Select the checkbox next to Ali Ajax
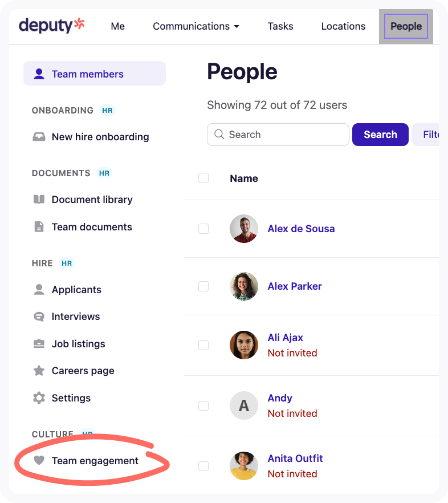Image resolution: width=448 pixels, height=503 pixels. coord(203,345)
